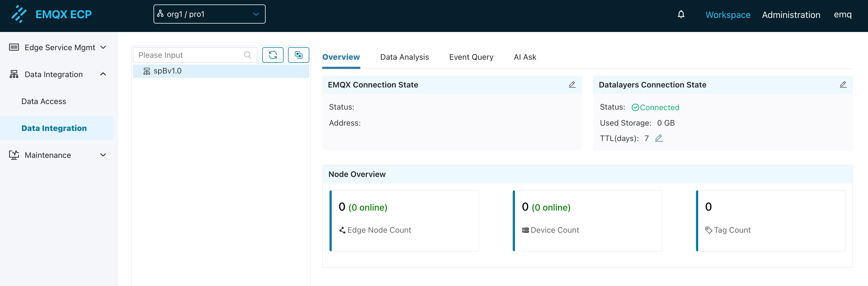Viewport: 868px width, 286px height.
Task: Switch to the Data Analysis tab
Action: coord(404,57)
